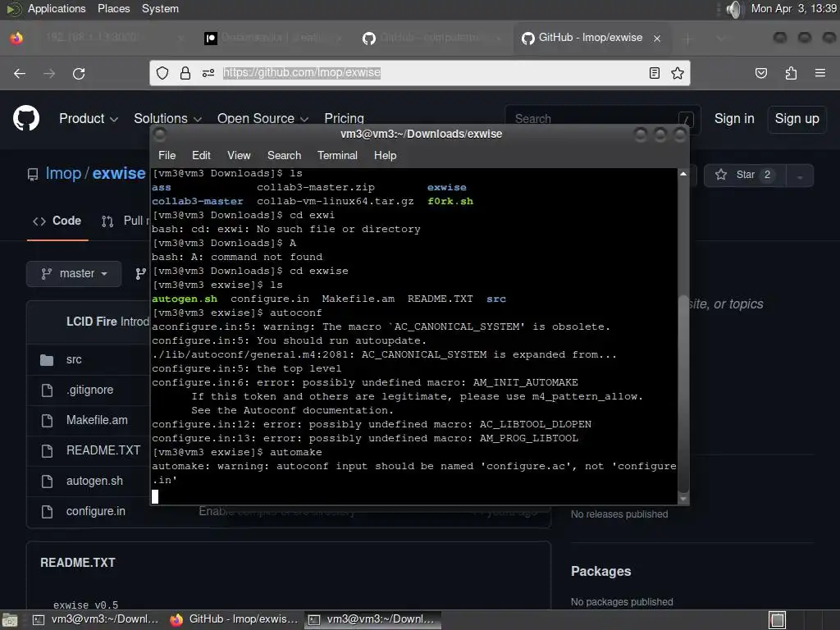Open the terminal Search menu
840x630 pixels.
coord(284,155)
